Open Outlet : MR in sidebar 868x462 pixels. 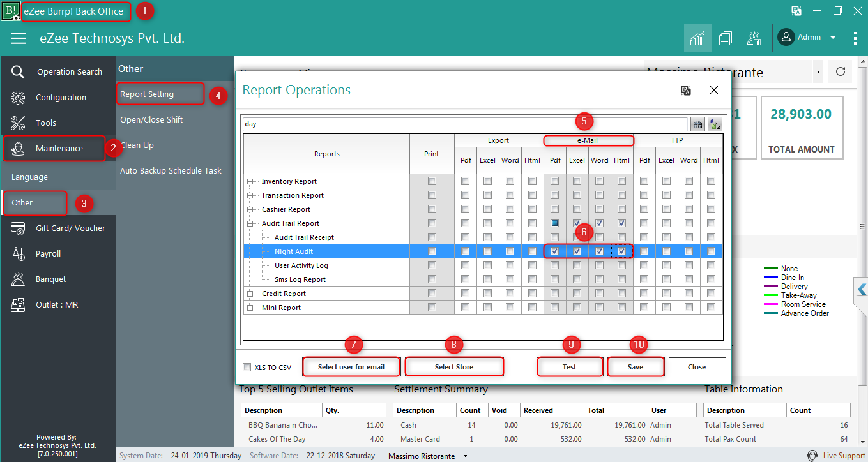coord(57,305)
